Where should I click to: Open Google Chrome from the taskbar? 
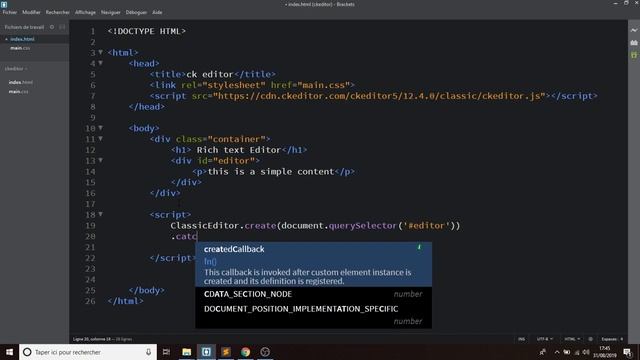click(245, 352)
